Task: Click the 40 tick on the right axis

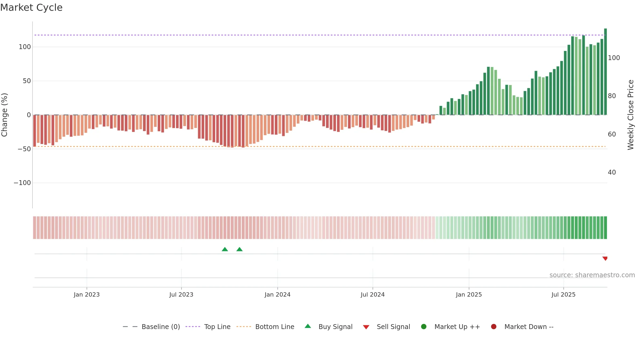Action: 612,172
